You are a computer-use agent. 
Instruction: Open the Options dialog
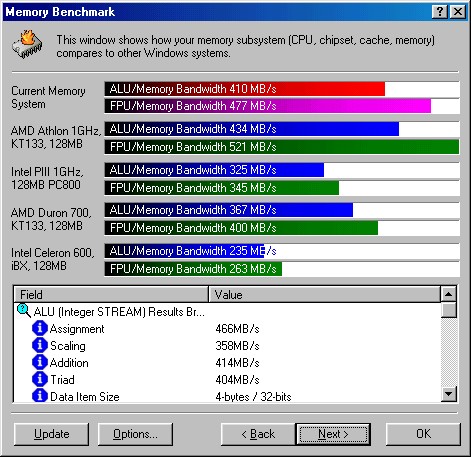tap(135, 434)
